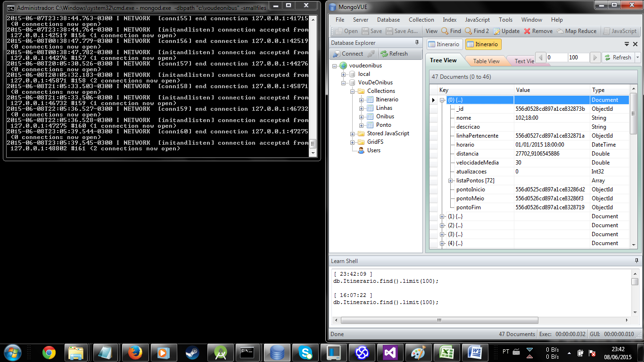Expand the listaPontos [72] array
Viewport: 644px width, 362px height.
coord(451,181)
